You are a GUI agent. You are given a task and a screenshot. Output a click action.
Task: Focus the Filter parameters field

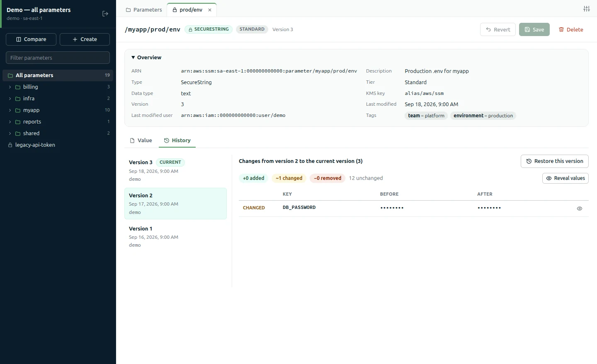(x=58, y=58)
